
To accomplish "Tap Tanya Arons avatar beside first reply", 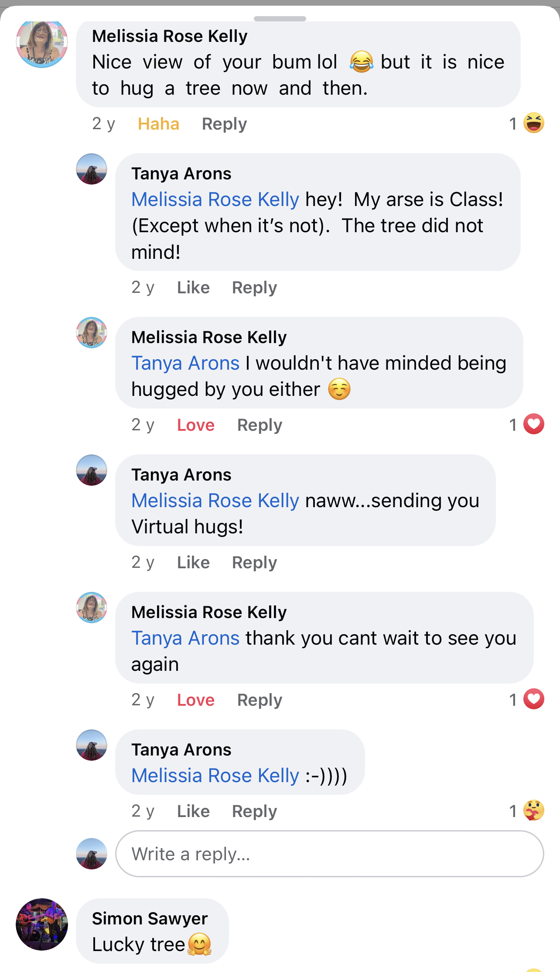I will 92,169.
